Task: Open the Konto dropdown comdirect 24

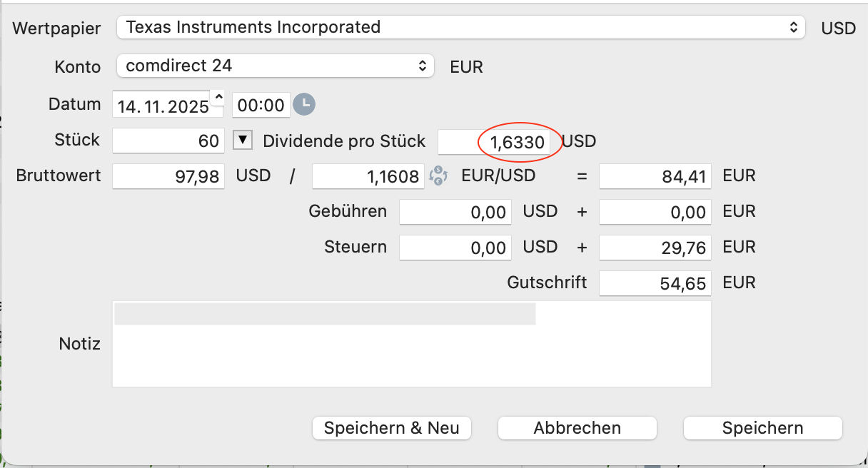Action: [275, 66]
